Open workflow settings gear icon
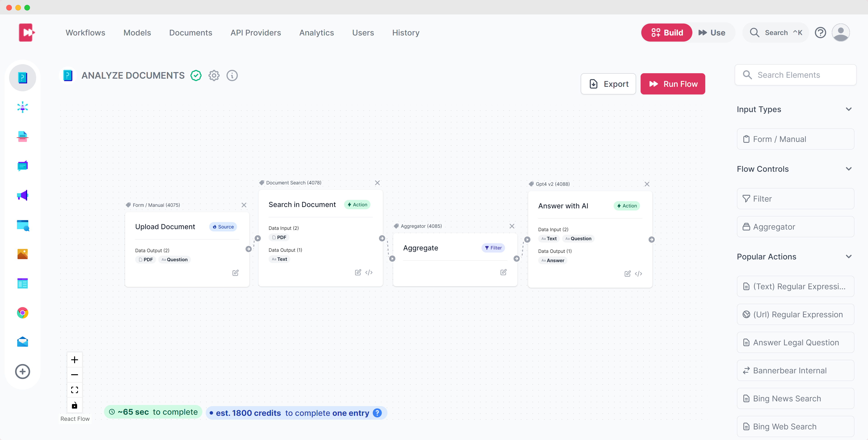The height and width of the screenshot is (440, 868). click(214, 75)
